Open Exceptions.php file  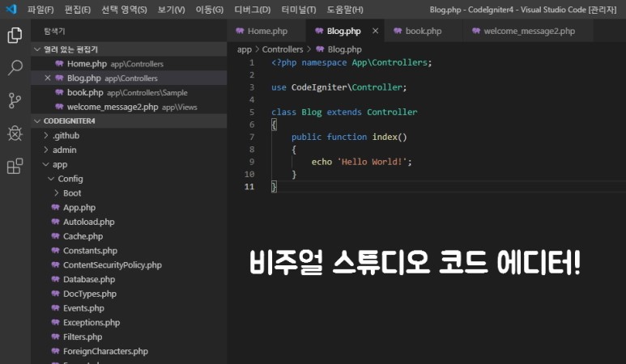click(129, 322)
